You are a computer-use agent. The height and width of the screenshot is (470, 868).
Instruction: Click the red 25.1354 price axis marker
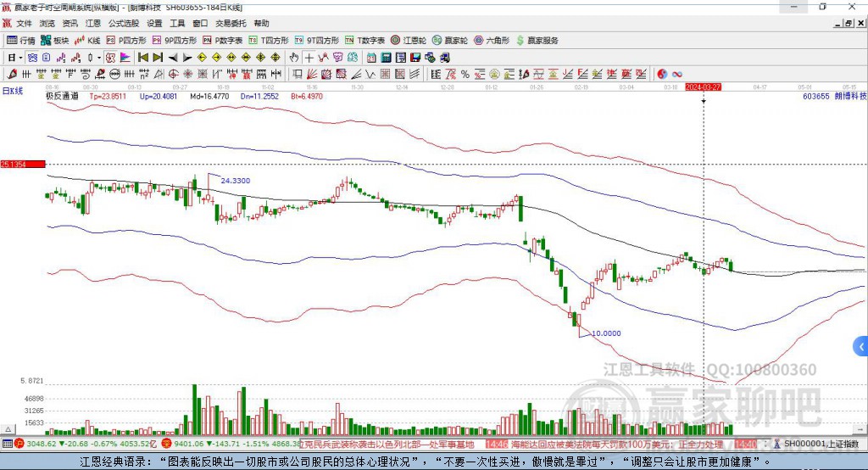(x=23, y=164)
